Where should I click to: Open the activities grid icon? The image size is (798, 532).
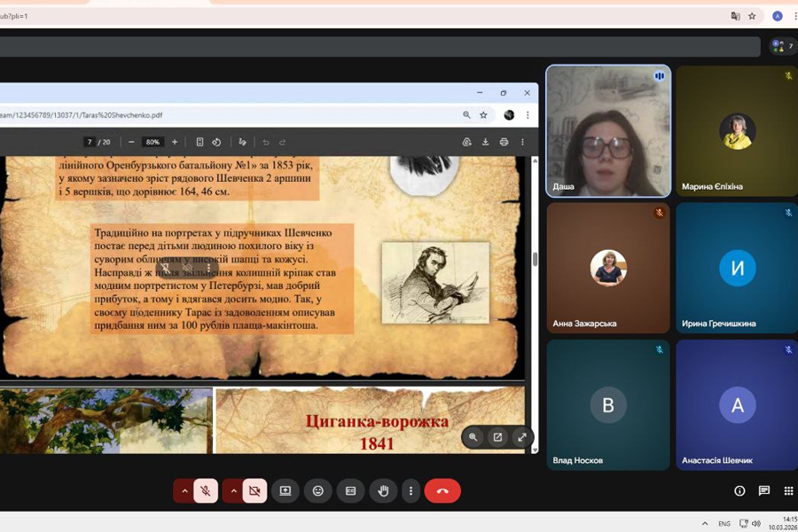point(788,490)
